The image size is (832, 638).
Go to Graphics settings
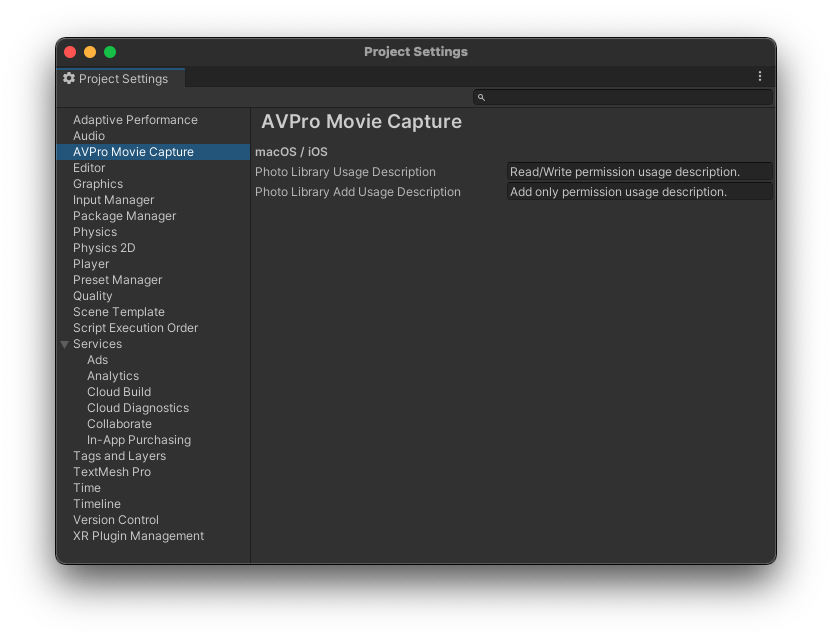[x=98, y=184]
